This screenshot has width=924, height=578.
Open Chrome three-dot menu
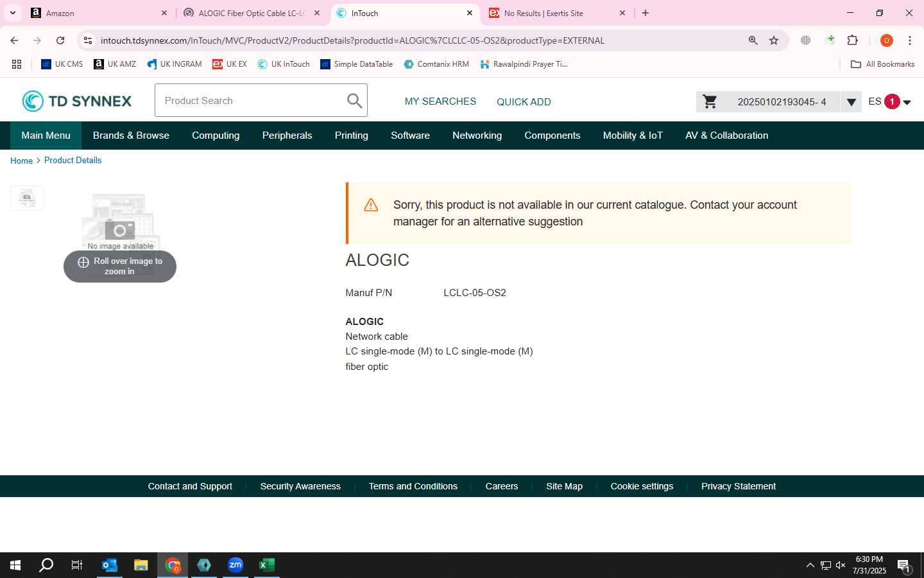coord(910,40)
